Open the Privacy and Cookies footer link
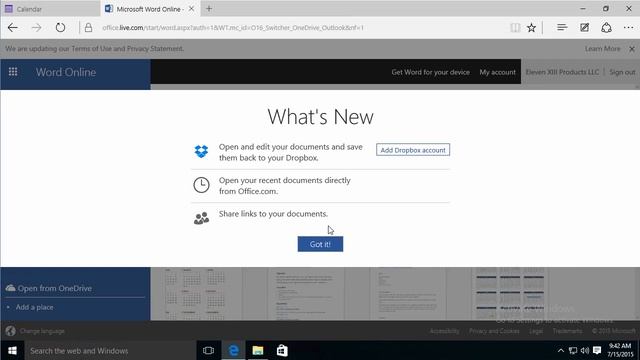This screenshot has width=640, height=360. (x=494, y=331)
